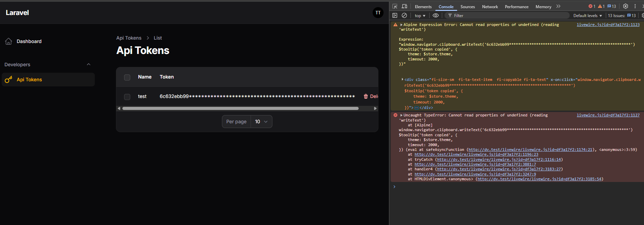Open the livewire.js:1123 source link
The height and width of the screenshot is (225, 644).
point(608,25)
